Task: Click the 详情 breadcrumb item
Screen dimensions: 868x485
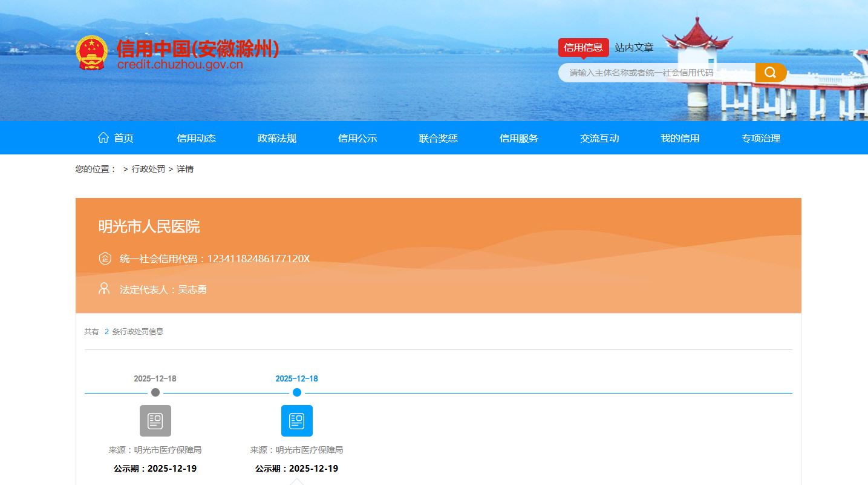Action: (x=185, y=169)
